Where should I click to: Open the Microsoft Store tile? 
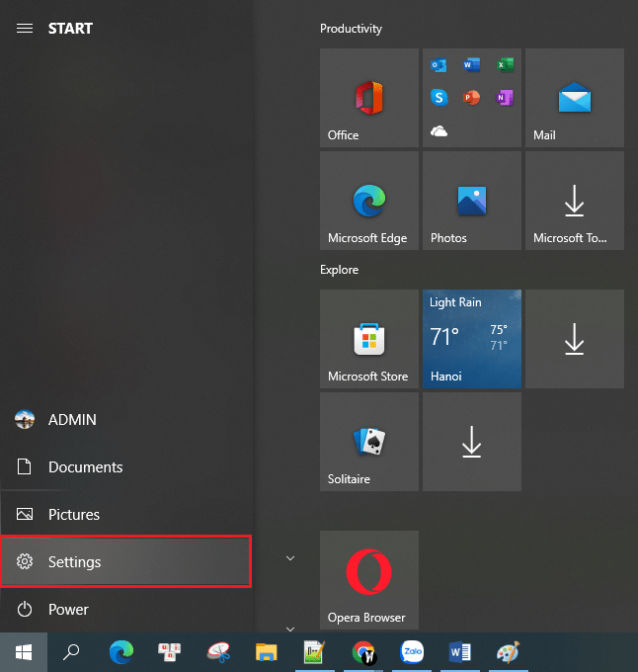tap(369, 339)
